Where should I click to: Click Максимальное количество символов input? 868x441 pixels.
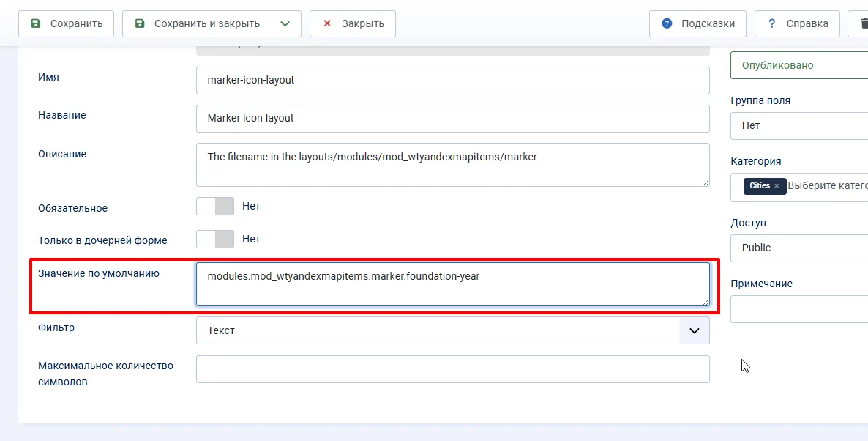pos(453,369)
